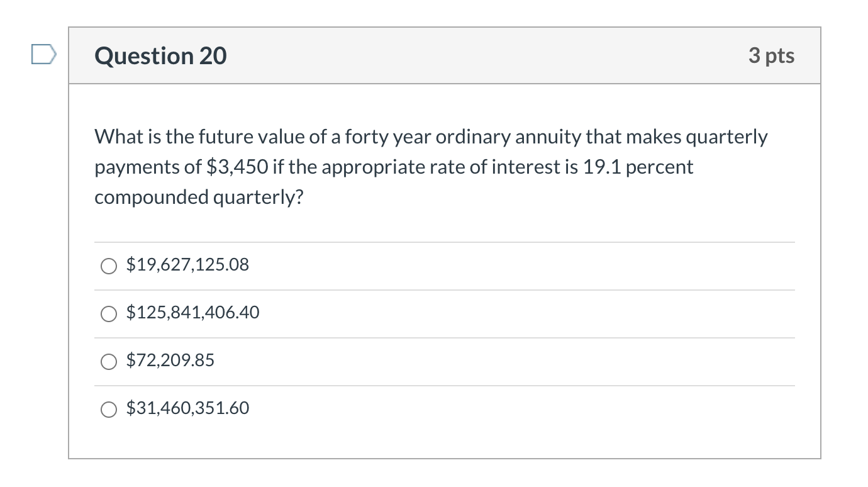Click the 'compounded quarterly?' text line

(x=199, y=198)
